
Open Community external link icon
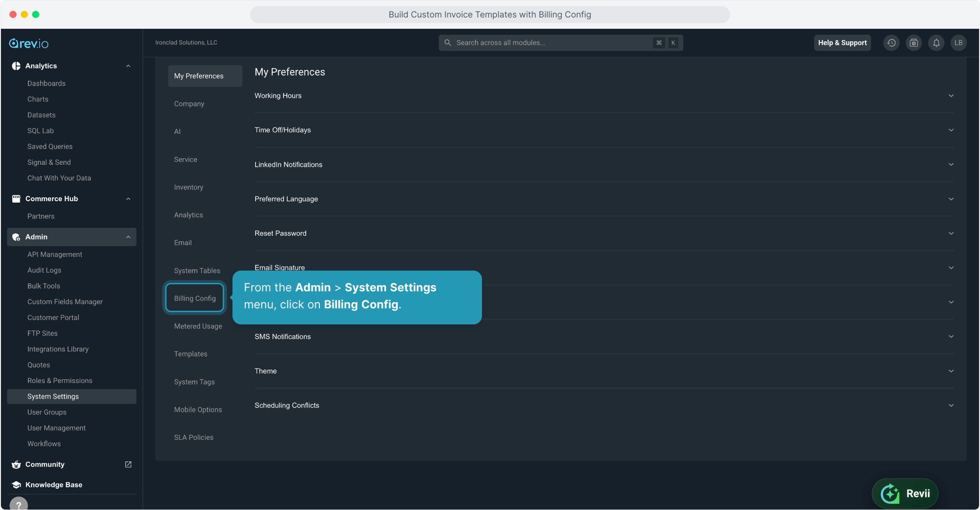(128, 465)
